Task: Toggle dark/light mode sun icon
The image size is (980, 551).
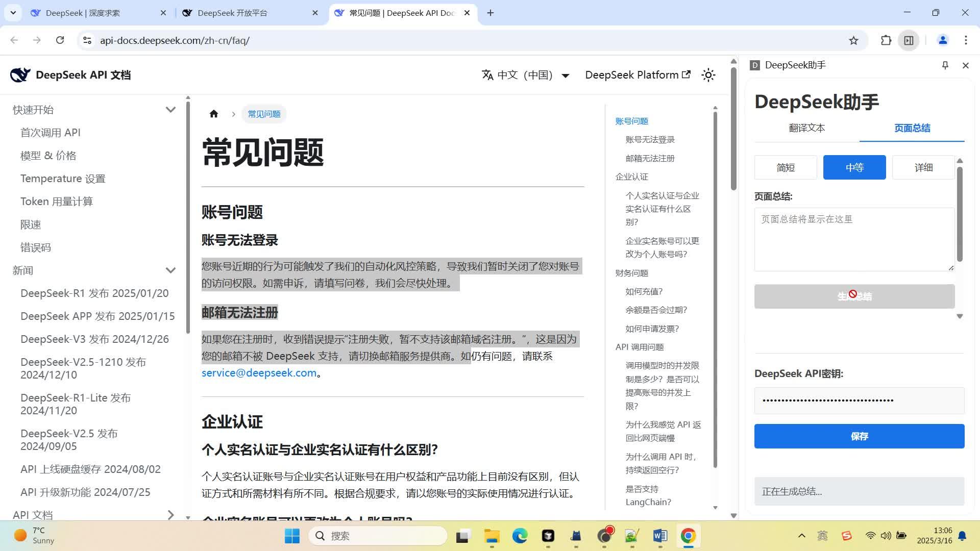Action: (x=708, y=75)
